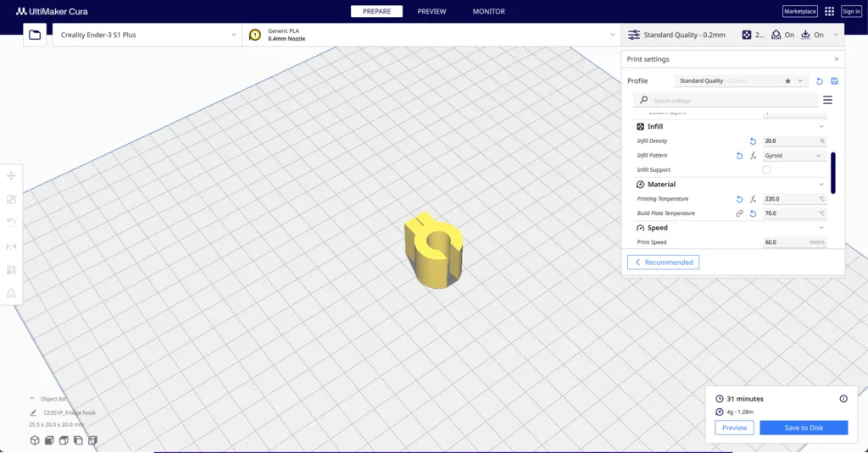
Task: Collapse the Object list panel
Action: pos(31,399)
